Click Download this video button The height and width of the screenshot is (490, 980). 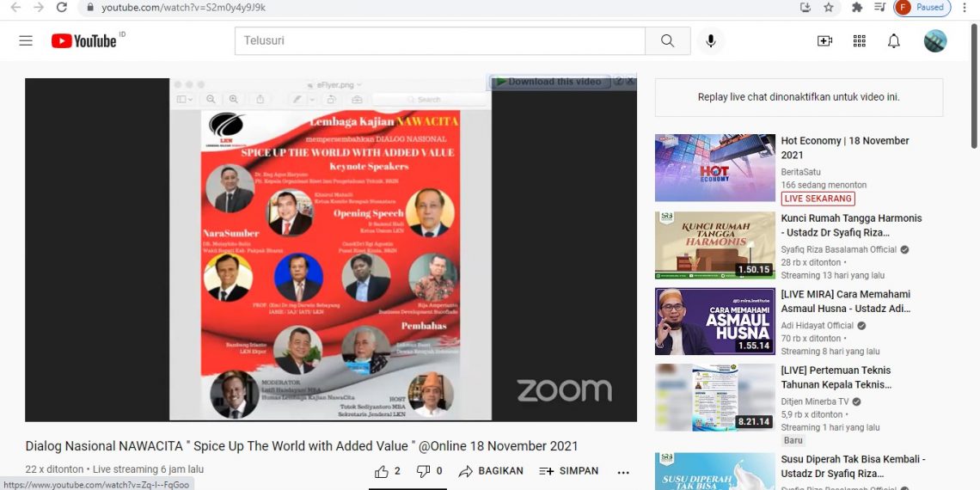548,82
